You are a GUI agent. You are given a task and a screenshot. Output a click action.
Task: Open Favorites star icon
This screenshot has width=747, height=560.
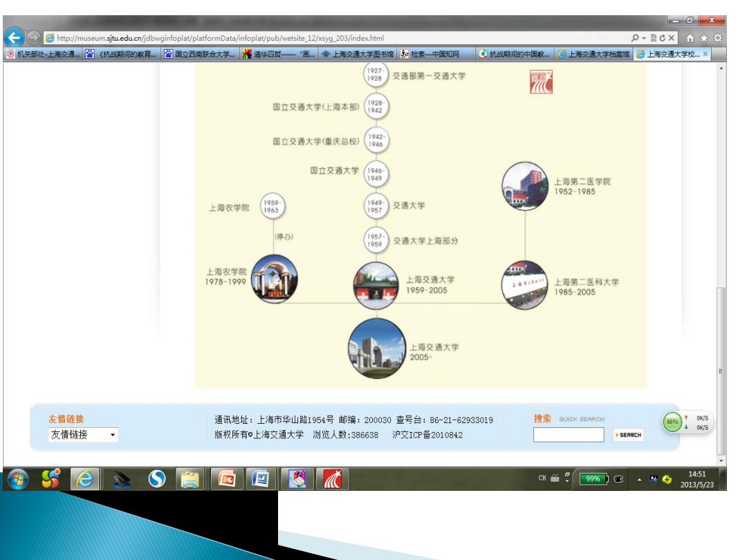[703, 38]
